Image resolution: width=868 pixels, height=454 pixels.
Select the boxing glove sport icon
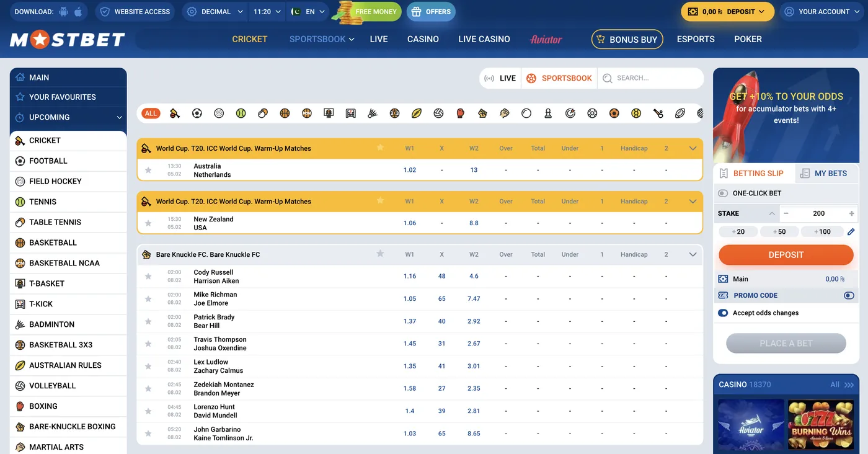[x=460, y=113]
